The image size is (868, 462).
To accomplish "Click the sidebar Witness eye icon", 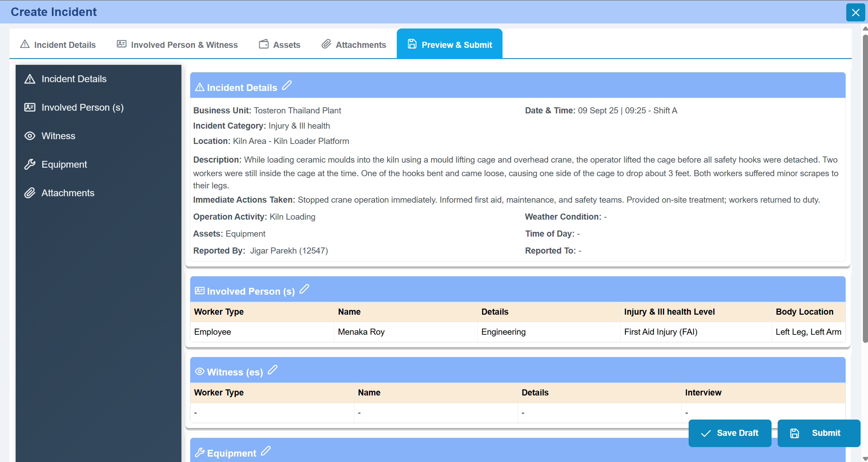I will click(x=30, y=136).
